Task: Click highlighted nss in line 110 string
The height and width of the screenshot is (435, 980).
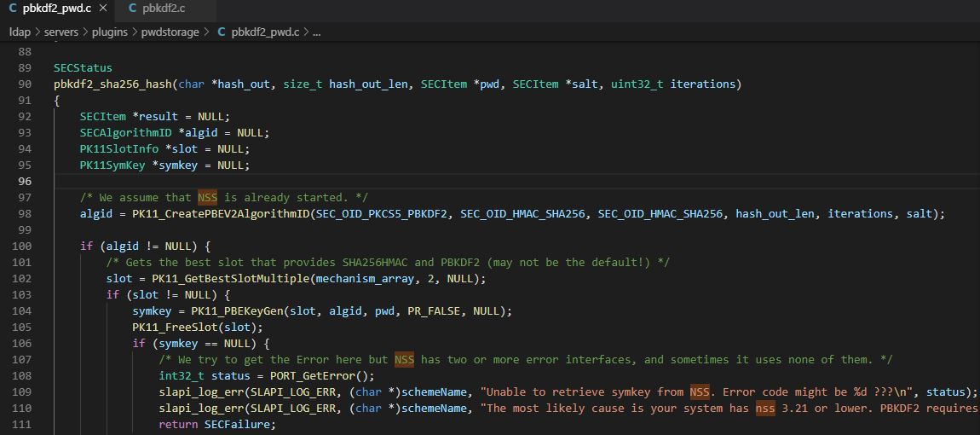Action: click(x=765, y=409)
